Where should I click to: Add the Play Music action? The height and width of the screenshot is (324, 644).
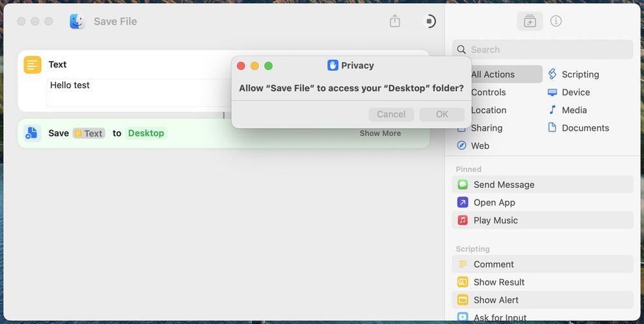[542, 220]
